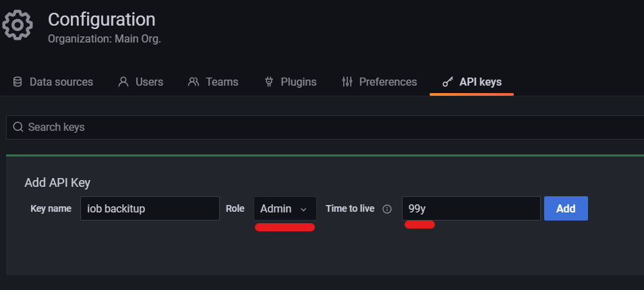
Task: Click the Users person icon
Action: pyautogui.click(x=123, y=82)
